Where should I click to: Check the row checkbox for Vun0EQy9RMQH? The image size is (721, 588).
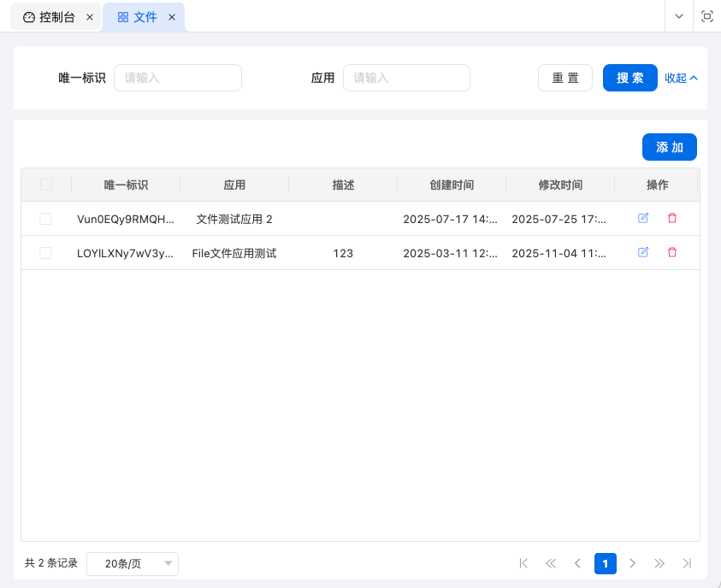46,219
